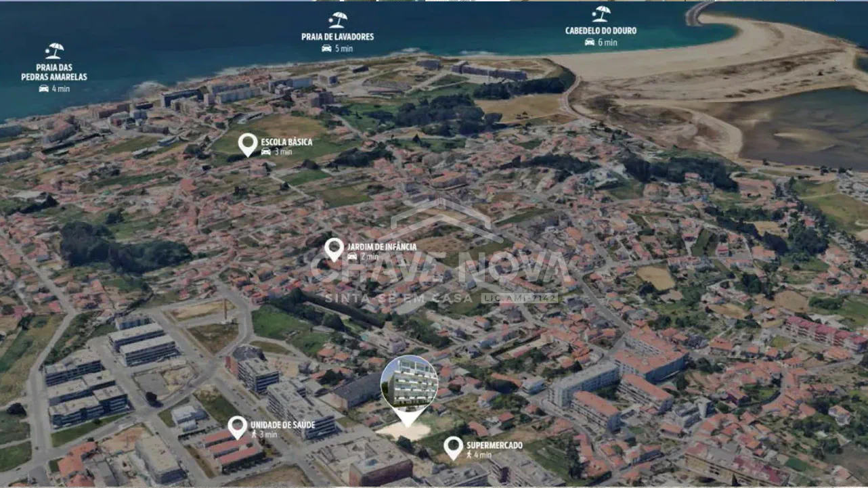Click the Unidade de Saúde location pin

[237, 427]
